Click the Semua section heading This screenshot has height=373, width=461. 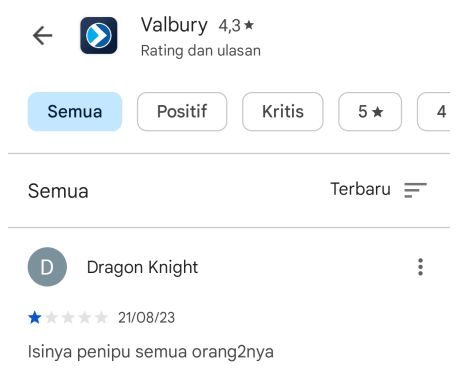(x=58, y=191)
